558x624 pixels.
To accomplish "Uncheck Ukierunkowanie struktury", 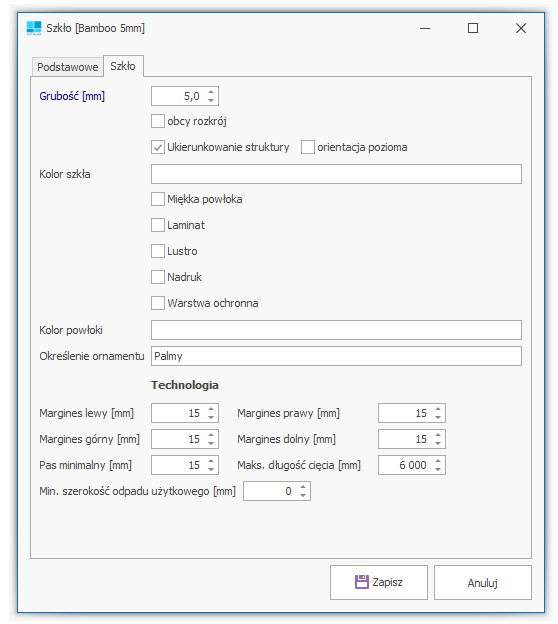I will click(x=158, y=147).
